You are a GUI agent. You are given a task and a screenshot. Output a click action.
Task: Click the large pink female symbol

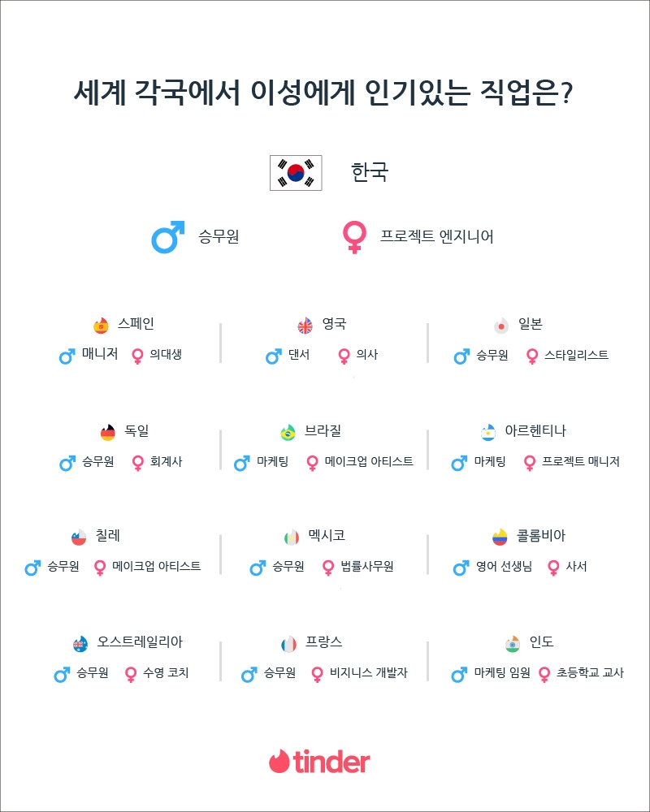(354, 238)
